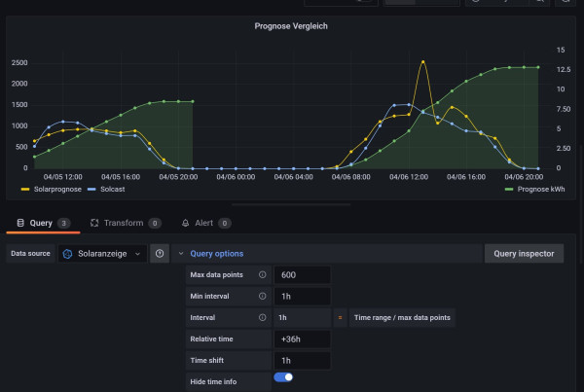The image size is (584, 392).
Task: Click the Interval info icon
Action: (x=262, y=318)
